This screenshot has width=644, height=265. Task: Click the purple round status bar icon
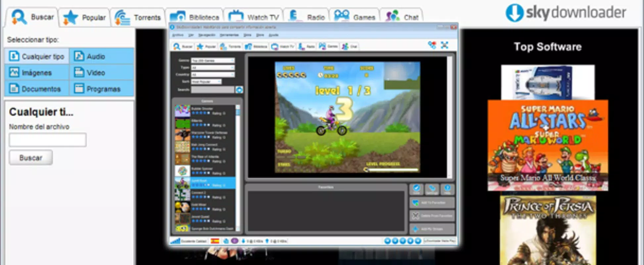click(234, 241)
